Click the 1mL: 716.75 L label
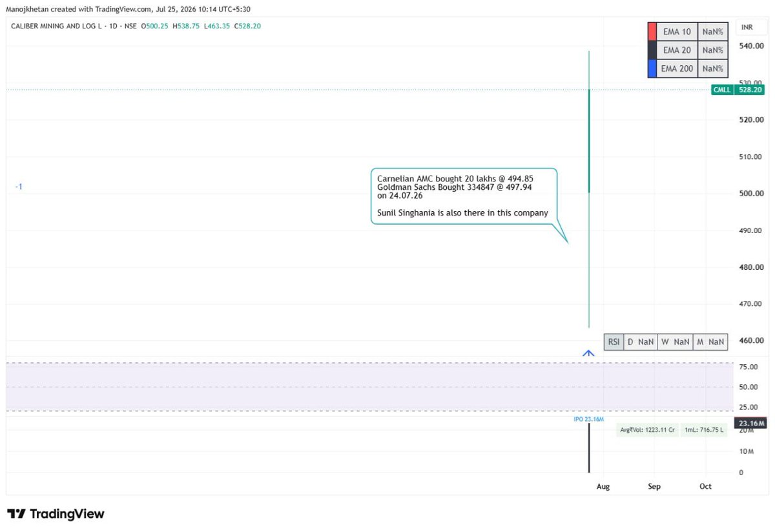The image size is (775, 532). tap(705, 430)
